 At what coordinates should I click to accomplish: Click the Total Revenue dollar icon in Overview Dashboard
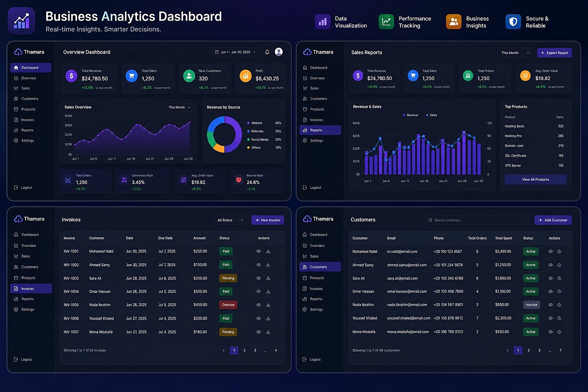pos(72,76)
